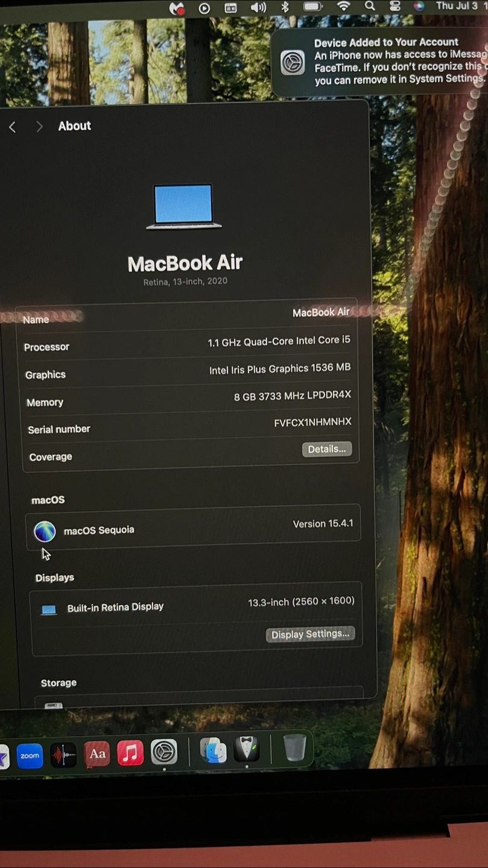Click the 'Displays' section heading
This screenshot has width=488, height=868.
[x=54, y=578]
